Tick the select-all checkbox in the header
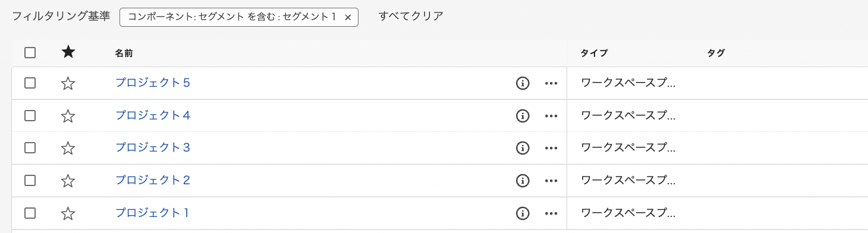868x233 pixels. (x=30, y=53)
